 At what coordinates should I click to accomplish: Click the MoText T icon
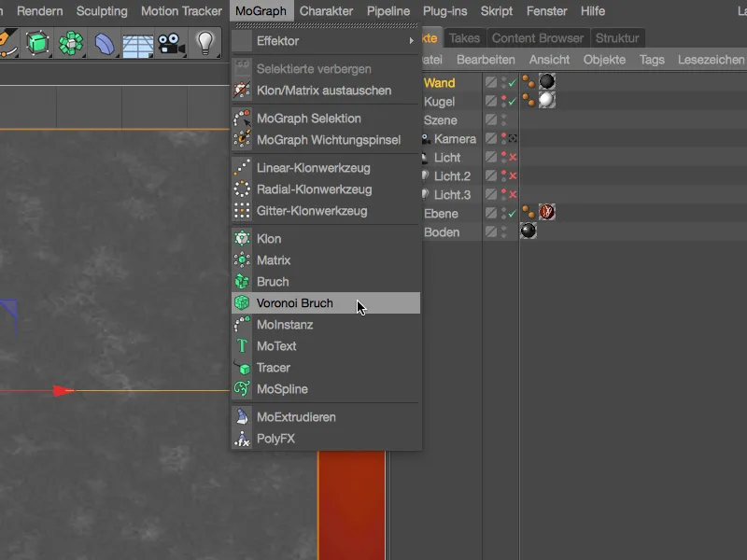(242, 345)
